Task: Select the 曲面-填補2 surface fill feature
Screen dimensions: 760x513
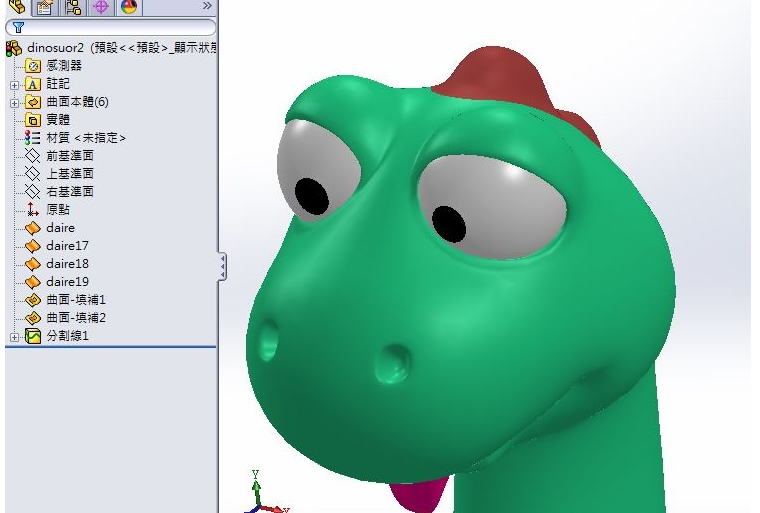Action: point(76,318)
